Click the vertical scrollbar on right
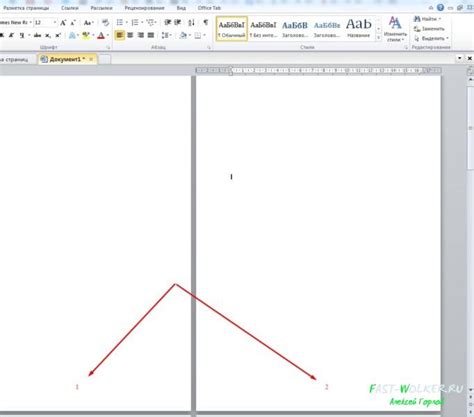This screenshot has height=417, width=474. [x=470, y=233]
